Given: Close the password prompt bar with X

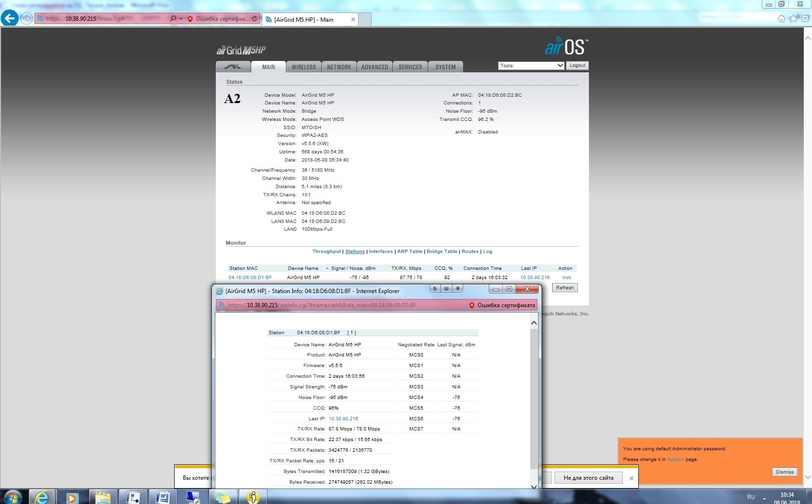Looking at the screenshot, I should coord(631,478).
